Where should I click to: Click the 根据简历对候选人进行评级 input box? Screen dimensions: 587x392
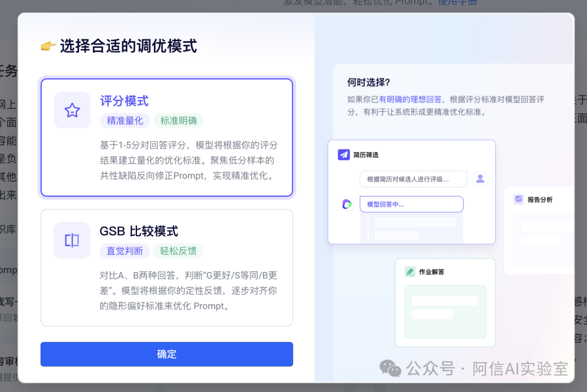tap(413, 179)
